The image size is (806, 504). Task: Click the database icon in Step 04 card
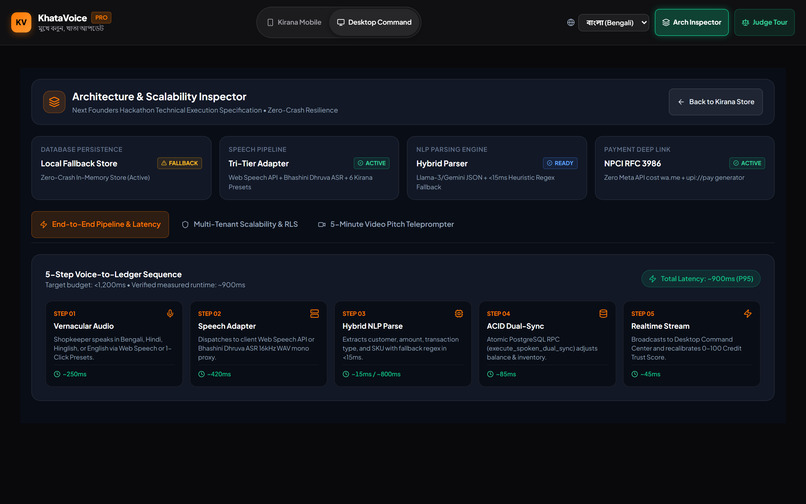point(603,313)
